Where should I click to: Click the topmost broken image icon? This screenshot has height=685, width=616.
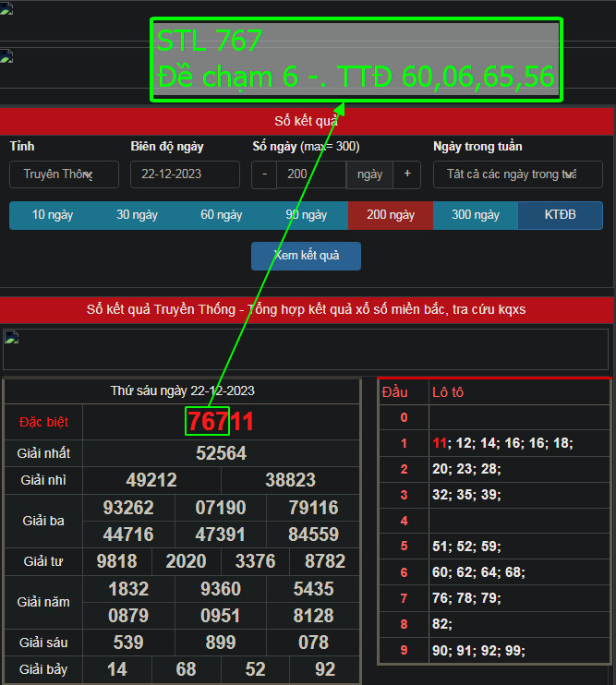(6, 12)
